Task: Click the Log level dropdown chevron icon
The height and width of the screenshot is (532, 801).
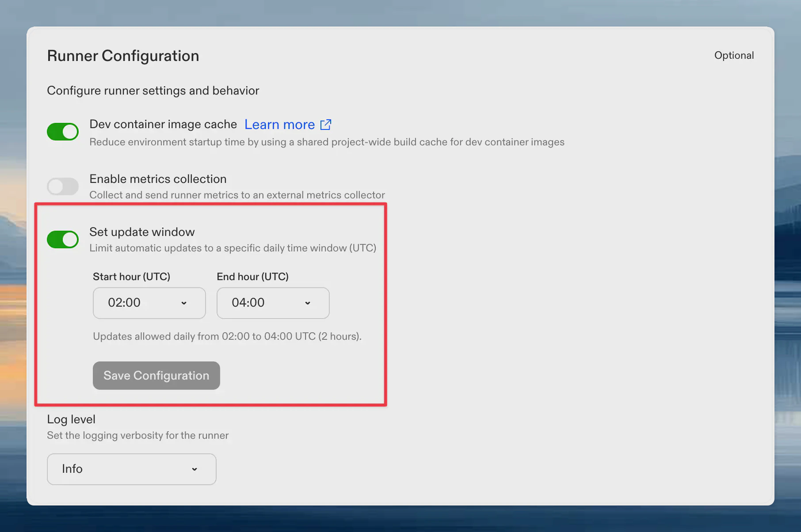Action: [195, 469]
